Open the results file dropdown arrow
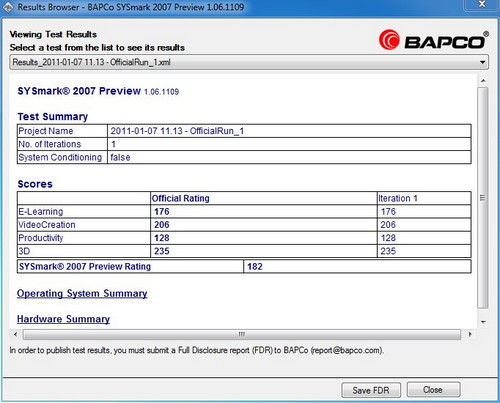The height and width of the screenshot is (403, 500). coord(482,62)
